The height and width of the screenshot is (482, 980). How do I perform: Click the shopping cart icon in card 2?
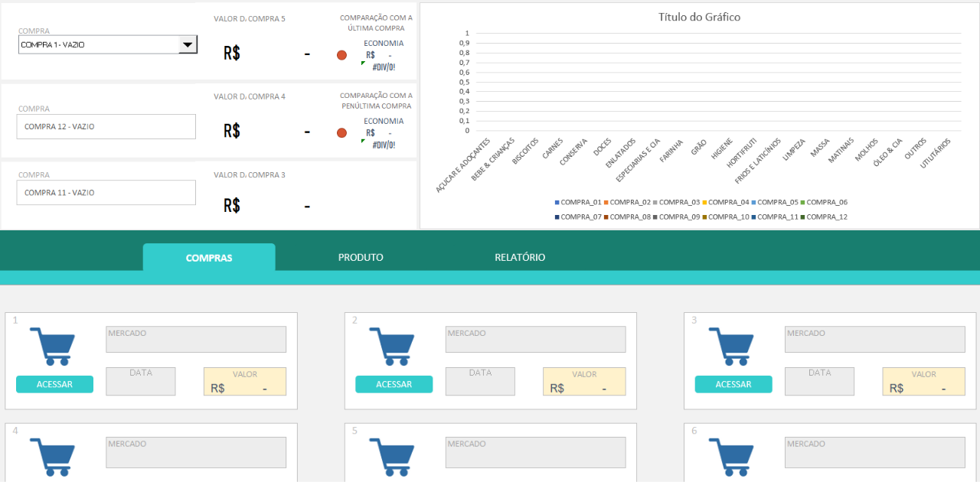tap(391, 346)
